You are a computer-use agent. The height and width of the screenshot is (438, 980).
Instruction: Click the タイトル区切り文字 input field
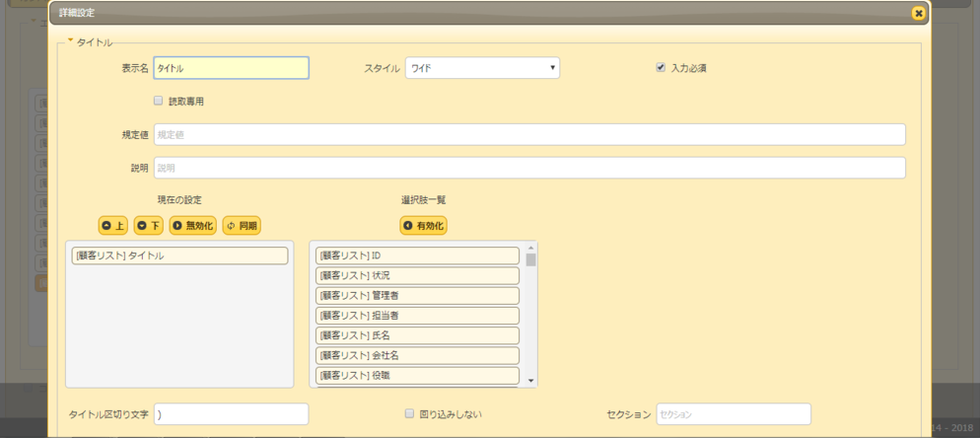pyautogui.click(x=232, y=414)
